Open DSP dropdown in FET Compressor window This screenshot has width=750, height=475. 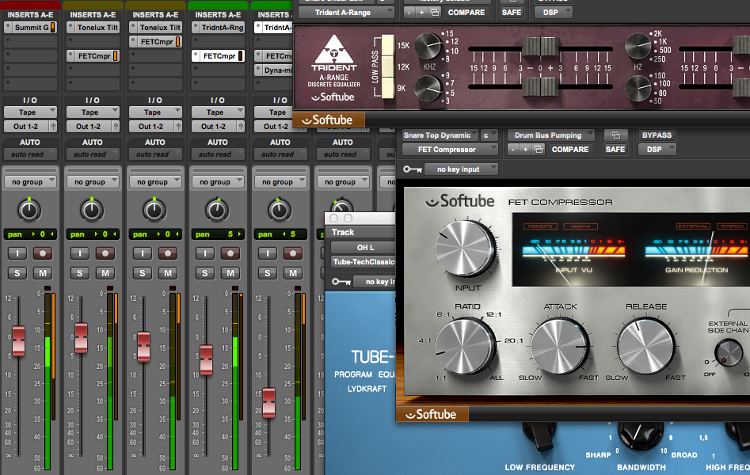(x=657, y=150)
